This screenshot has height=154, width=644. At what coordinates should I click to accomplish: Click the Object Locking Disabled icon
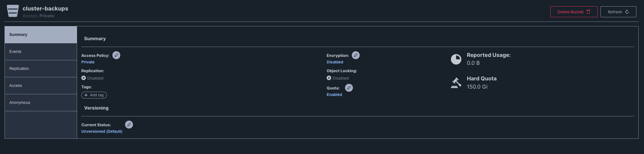pos(329,78)
